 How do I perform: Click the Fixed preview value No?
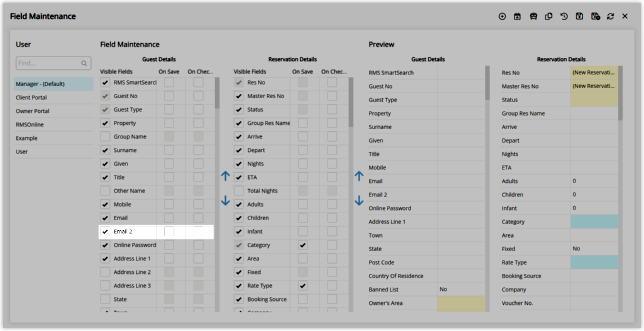click(576, 249)
